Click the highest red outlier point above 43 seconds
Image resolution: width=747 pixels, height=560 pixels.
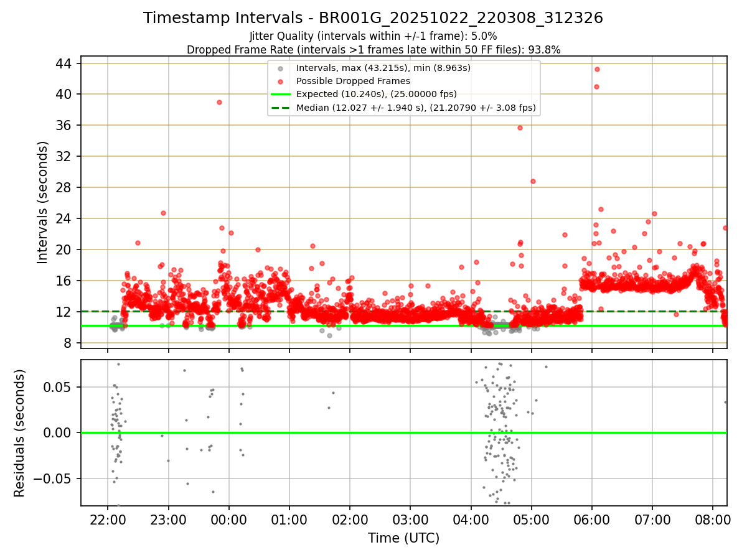point(597,69)
